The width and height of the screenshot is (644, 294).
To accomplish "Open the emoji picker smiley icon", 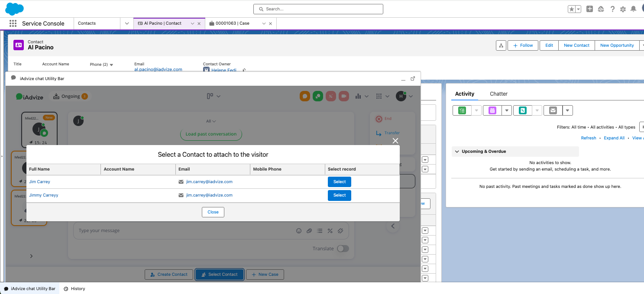I will tap(299, 231).
